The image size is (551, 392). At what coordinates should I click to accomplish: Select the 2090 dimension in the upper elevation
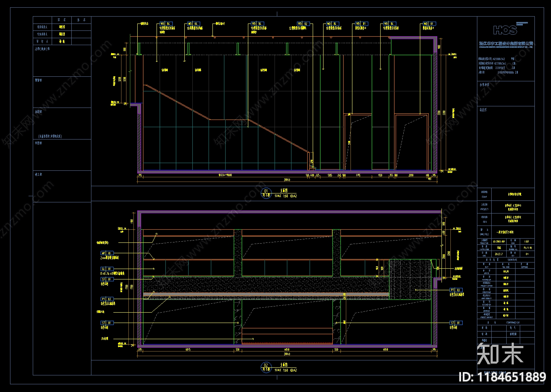pyautogui.click(x=411, y=175)
